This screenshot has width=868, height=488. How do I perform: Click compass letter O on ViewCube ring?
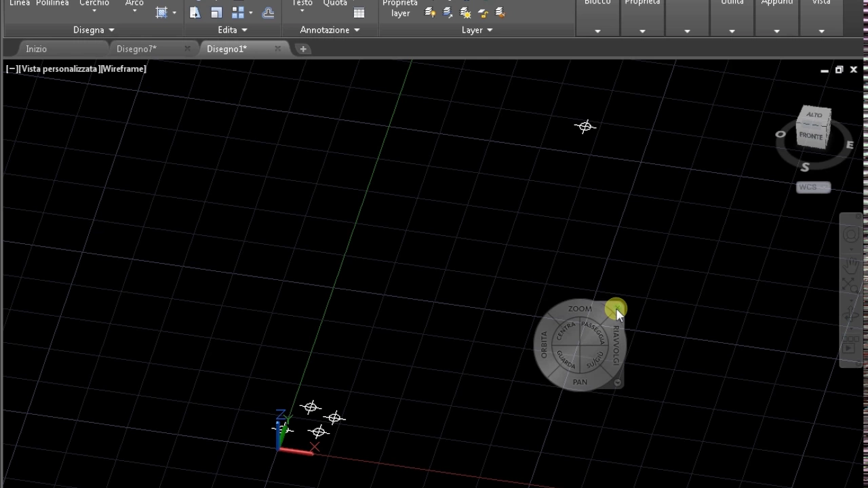(x=781, y=134)
